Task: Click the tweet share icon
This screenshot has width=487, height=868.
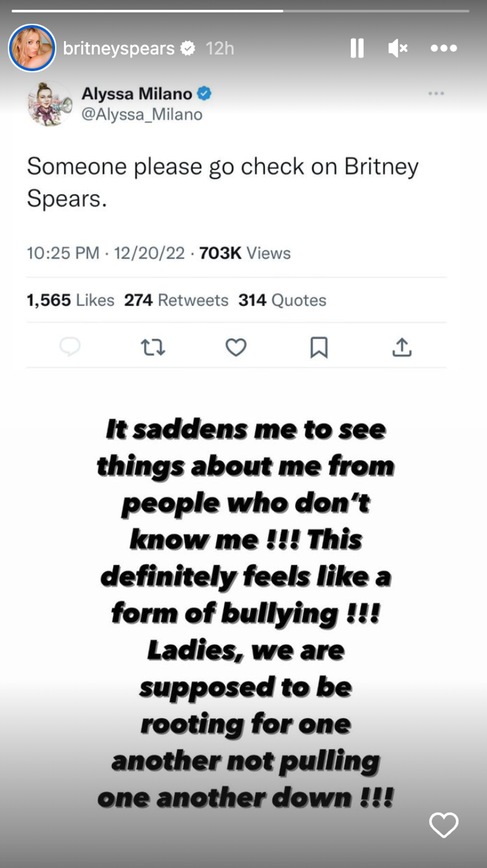Action: pos(402,347)
